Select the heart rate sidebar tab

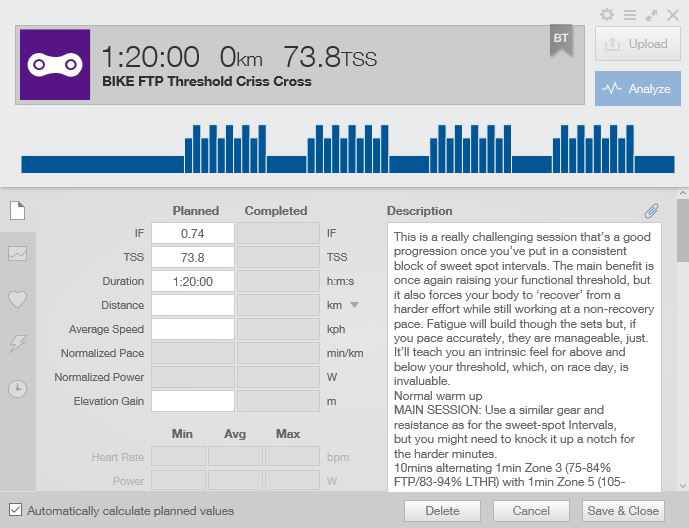[x=18, y=300]
